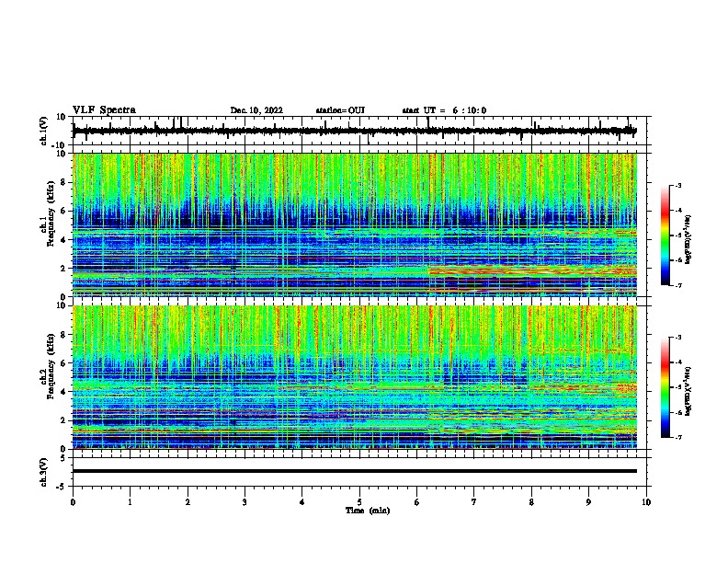Screen dimensions: 728x563
Task: Click the ch.3(V) axis label
Action: [44, 472]
